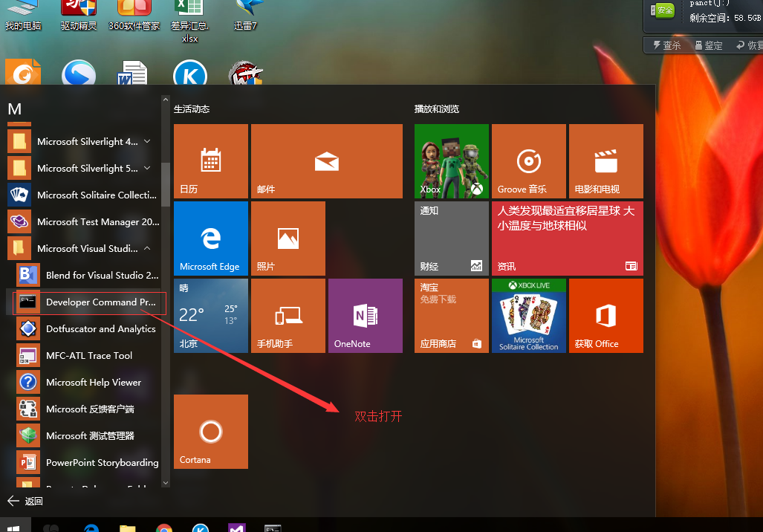Open Microsoft 测试管理器

tap(88, 436)
